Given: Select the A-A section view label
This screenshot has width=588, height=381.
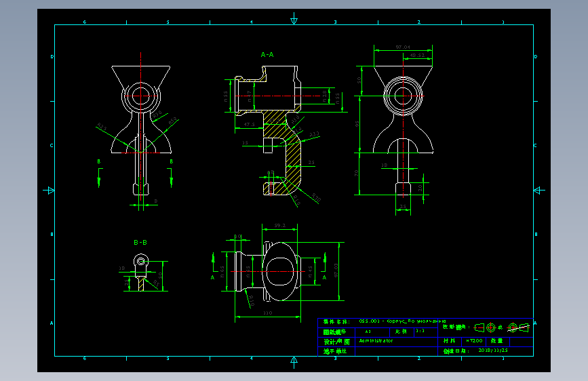Looking at the screenshot, I should click(267, 55).
